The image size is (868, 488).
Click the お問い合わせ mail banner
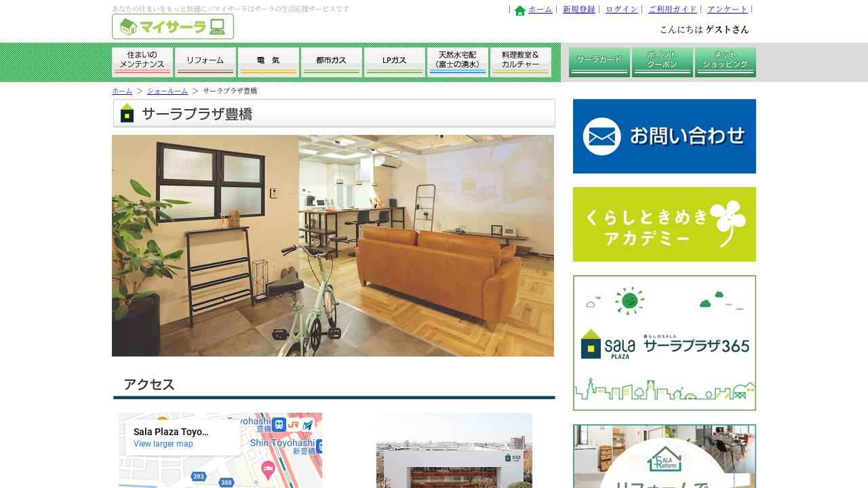665,136
